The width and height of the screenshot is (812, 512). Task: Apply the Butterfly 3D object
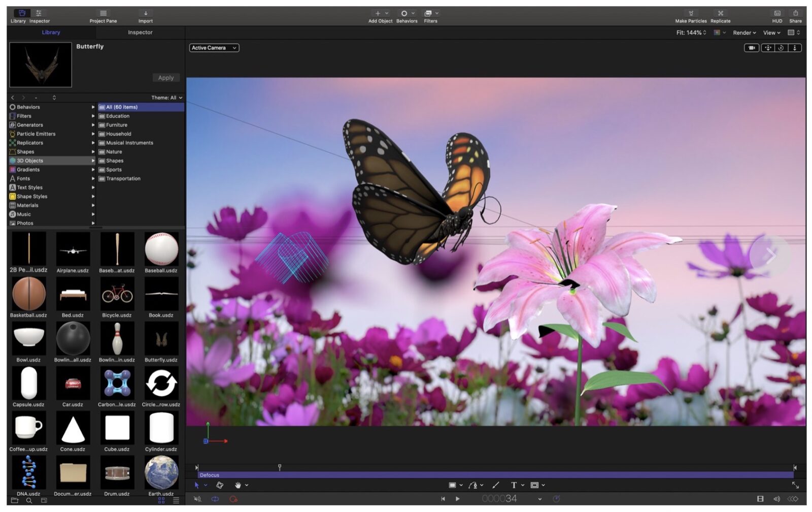coord(166,77)
